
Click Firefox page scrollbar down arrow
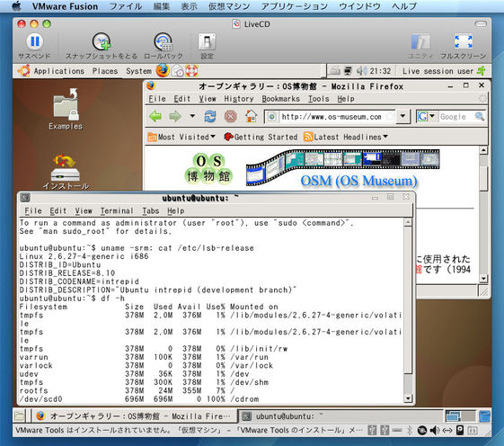tap(483, 279)
